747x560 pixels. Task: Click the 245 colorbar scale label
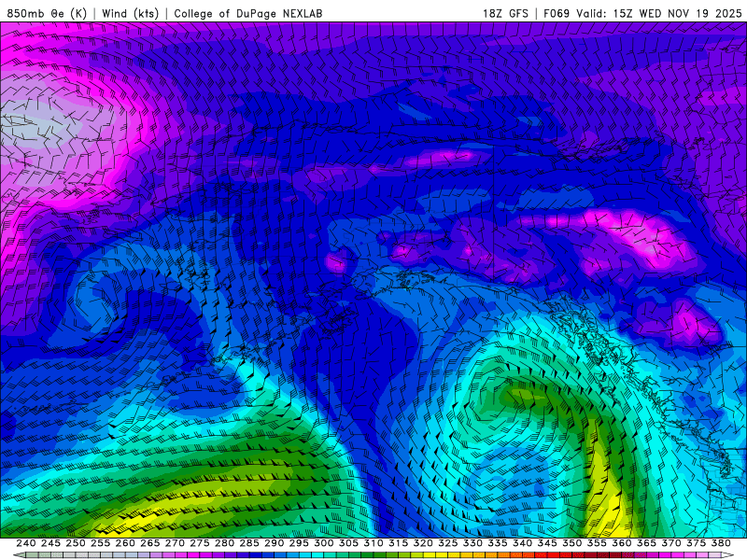point(50,543)
